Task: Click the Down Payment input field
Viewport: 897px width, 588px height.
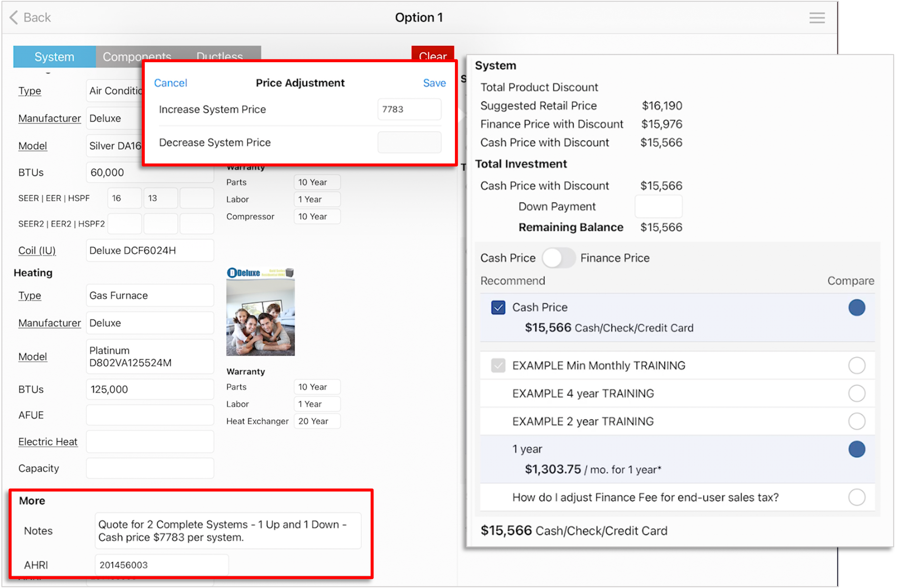Action: (x=658, y=206)
